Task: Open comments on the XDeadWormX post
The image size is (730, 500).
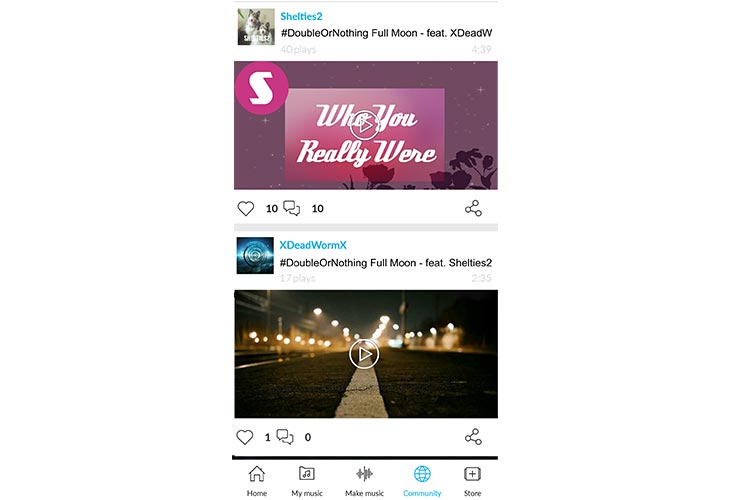Action: pos(285,437)
